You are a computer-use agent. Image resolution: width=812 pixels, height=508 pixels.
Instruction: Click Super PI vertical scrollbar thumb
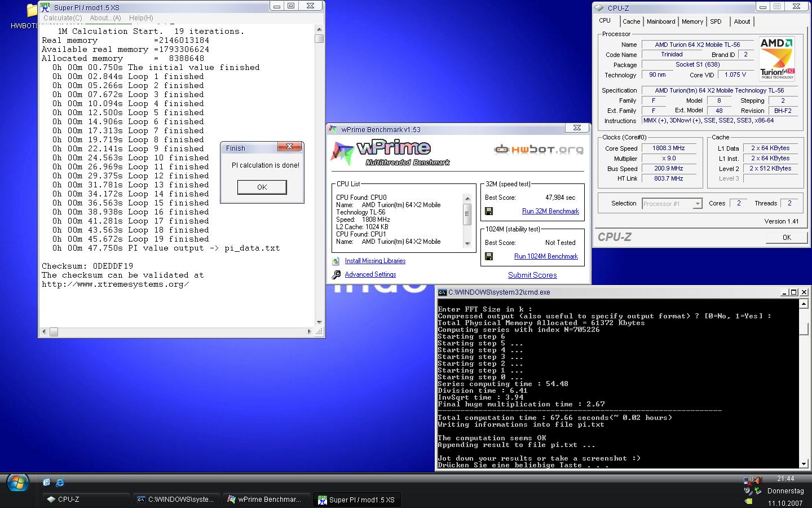pos(319,38)
